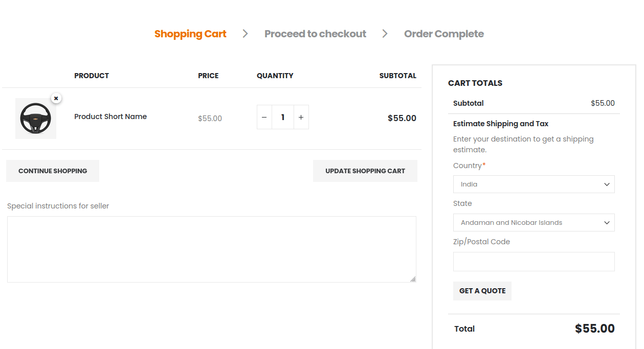Increase product quantity with plus button
The height and width of the screenshot is (349, 644).
[301, 118]
